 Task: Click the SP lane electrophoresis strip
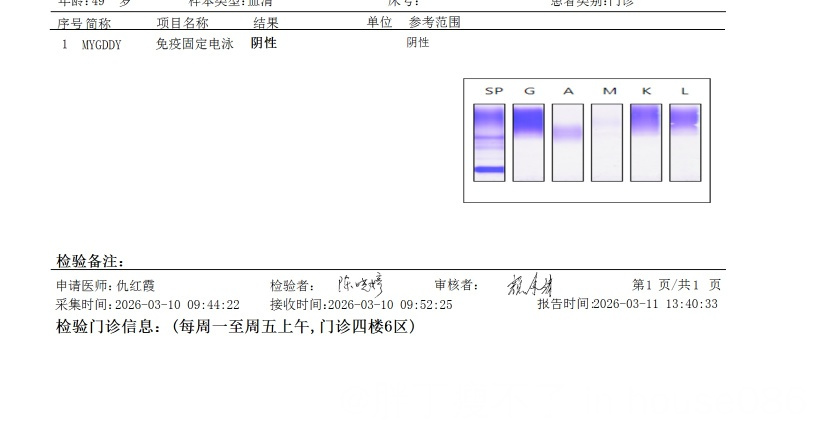coord(489,143)
